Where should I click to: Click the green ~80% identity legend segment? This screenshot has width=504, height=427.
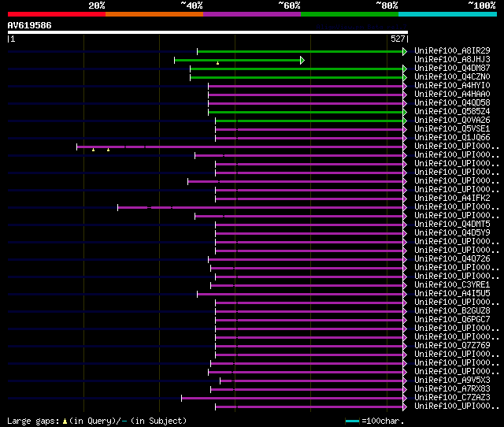pyautogui.click(x=350, y=14)
